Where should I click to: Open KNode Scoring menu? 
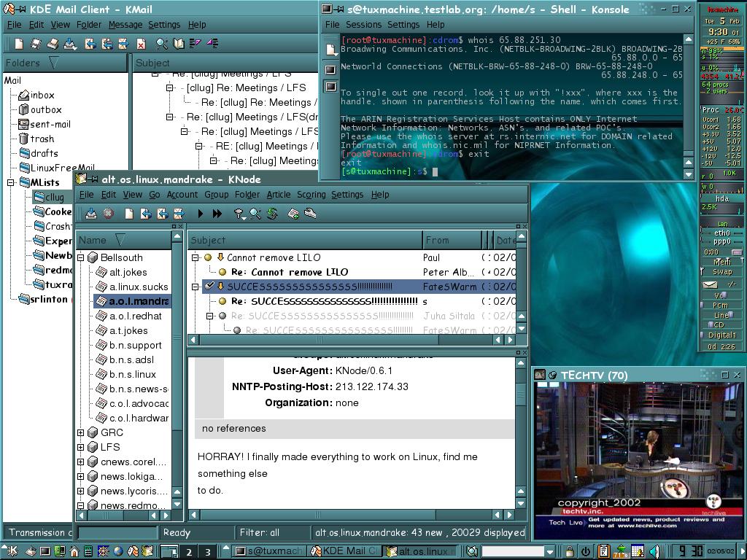click(311, 194)
